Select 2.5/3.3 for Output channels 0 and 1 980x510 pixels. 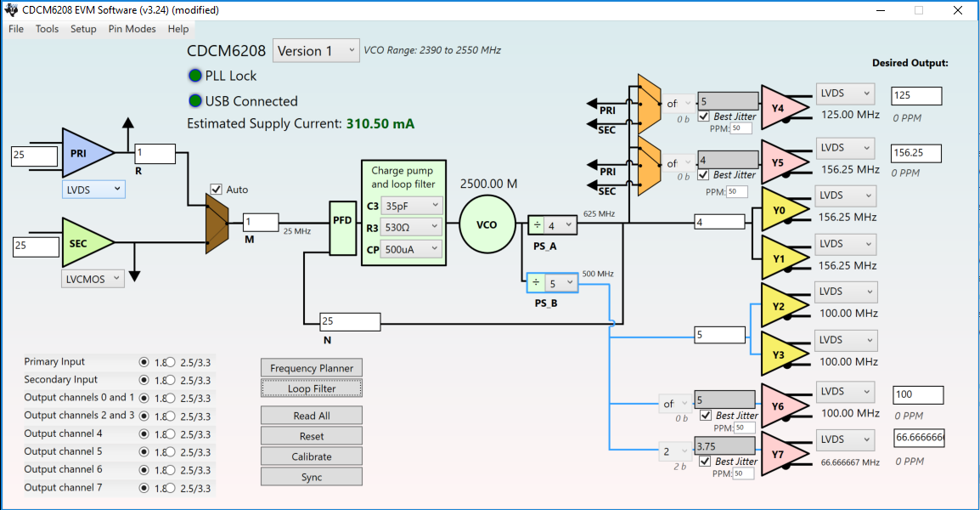171,398
